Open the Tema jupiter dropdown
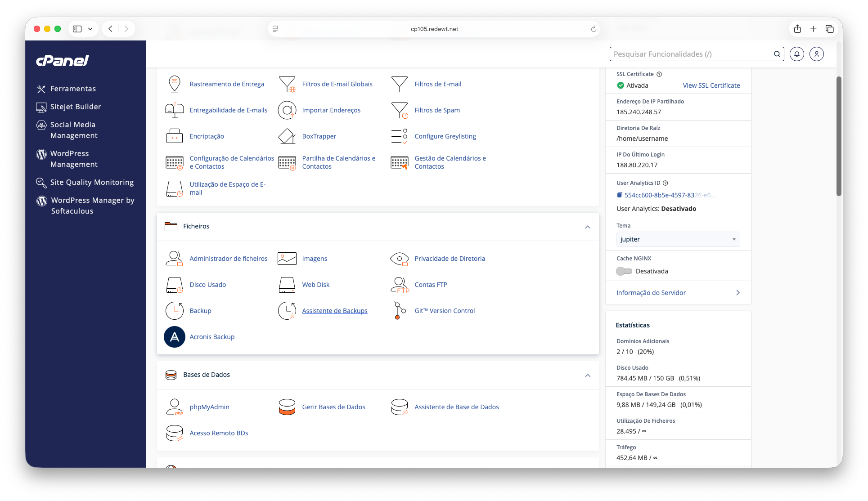868x501 pixels. point(678,239)
